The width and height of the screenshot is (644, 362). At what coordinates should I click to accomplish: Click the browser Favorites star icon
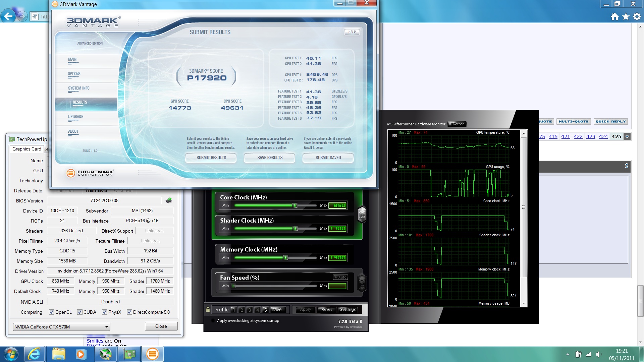pos(626,16)
